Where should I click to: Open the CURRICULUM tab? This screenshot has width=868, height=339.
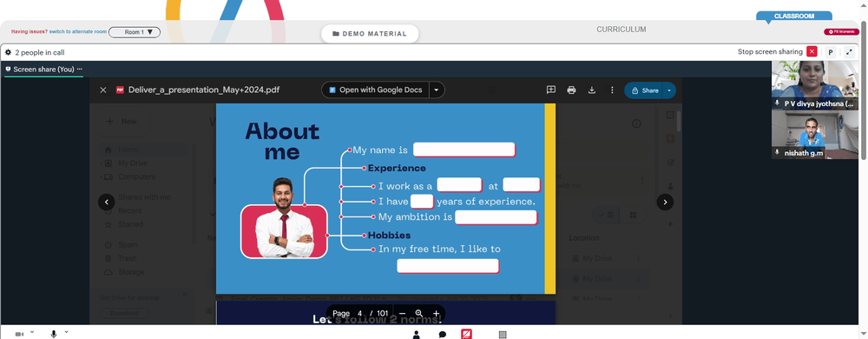click(x=621, y=30)
